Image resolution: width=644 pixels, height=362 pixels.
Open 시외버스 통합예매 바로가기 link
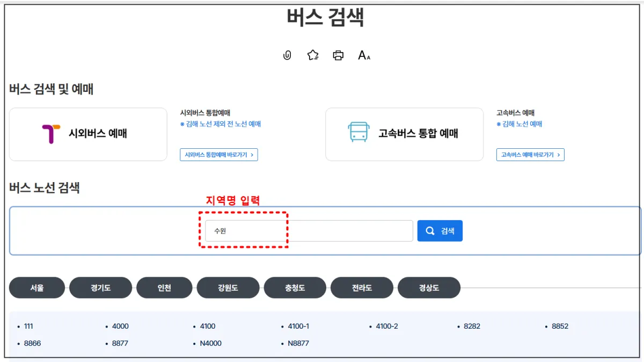point(219,154)
